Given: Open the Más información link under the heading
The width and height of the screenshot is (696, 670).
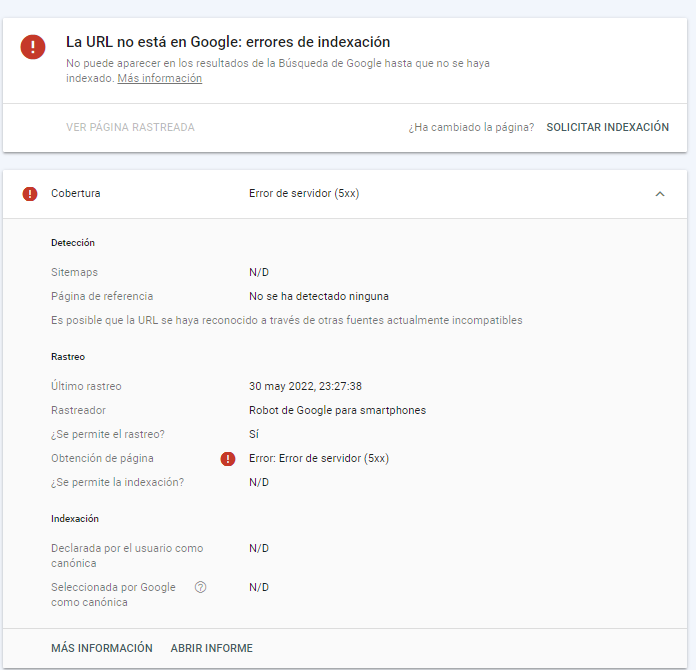Looking at the screenshot, I should pyautogui.click(x=160, y=78).
